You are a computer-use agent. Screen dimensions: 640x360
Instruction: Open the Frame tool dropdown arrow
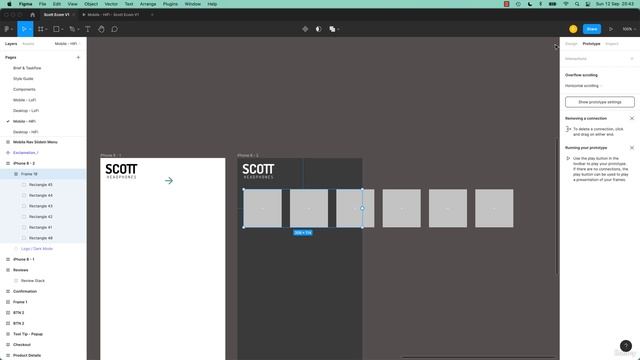point(46,29)
